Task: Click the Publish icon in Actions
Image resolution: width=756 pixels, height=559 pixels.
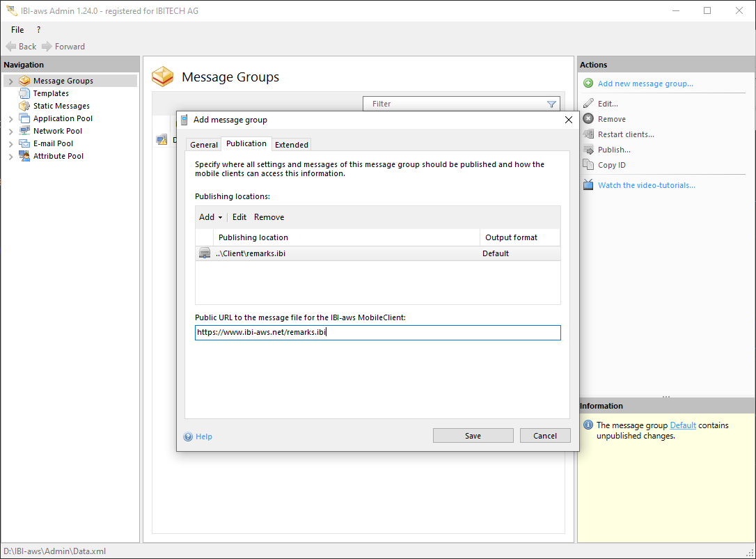Action: pyautogui.click(x=588, y=150)
